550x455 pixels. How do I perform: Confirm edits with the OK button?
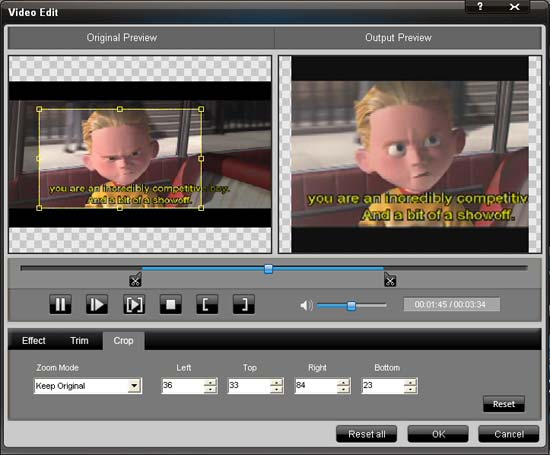[438, 434]
